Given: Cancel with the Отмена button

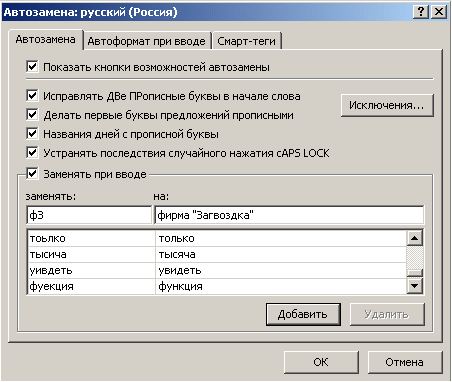Looking at the screenshot, I should tap(405, 362).
